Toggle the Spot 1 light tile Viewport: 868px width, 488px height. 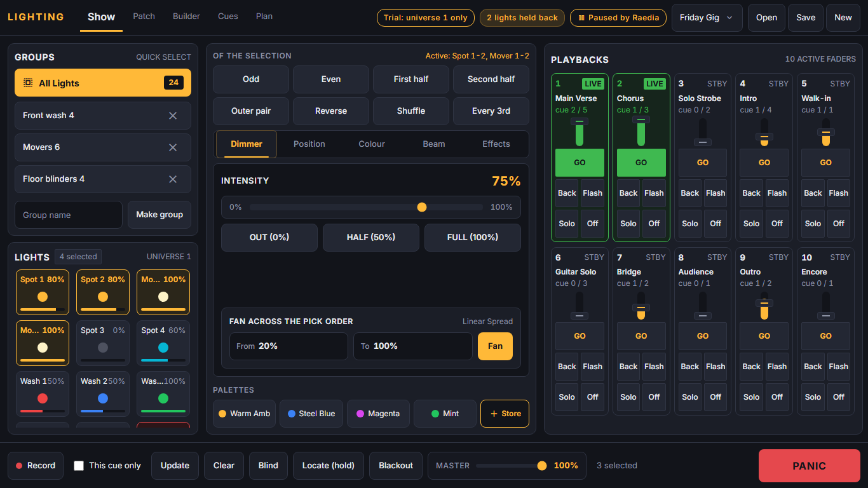pyautogui.click(x=43, y=292)
